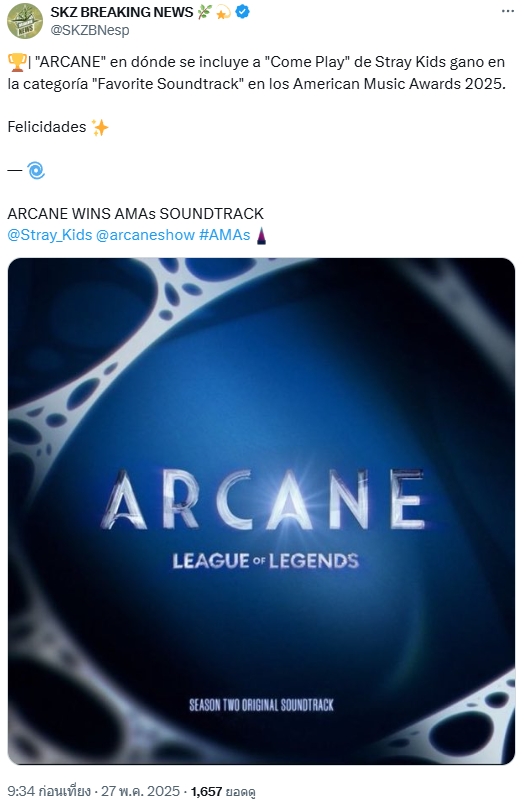Screen dimensions: 526x805
Task: Click the sparkles emoji after Felicidades
Action: 100,127
